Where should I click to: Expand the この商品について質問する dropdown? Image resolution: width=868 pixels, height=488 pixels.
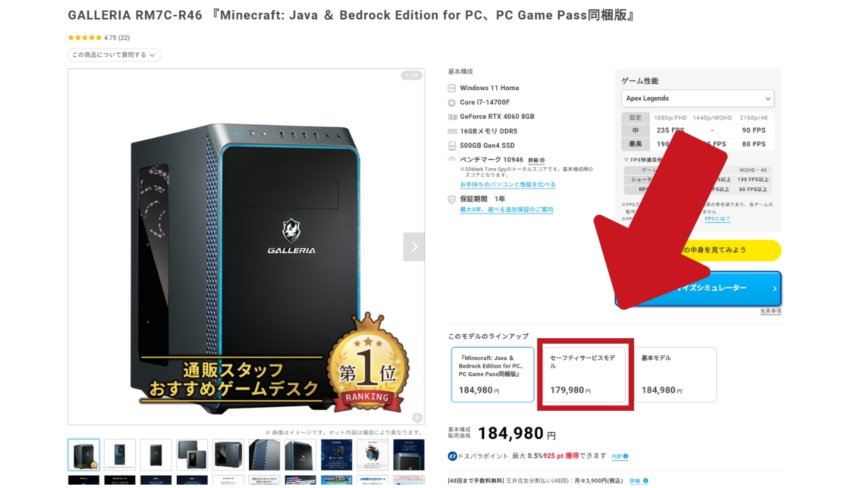point(115,55)
